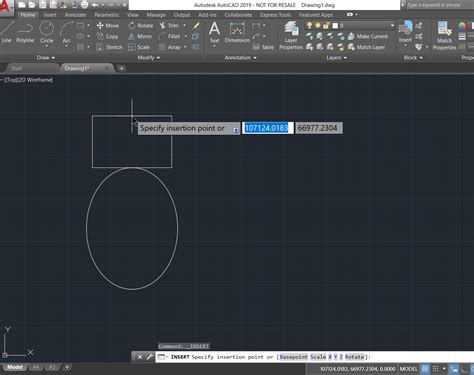This screenshot has height=375, width=474.
Task: Click the Rotate tool
Action: (x=141, y=26)
